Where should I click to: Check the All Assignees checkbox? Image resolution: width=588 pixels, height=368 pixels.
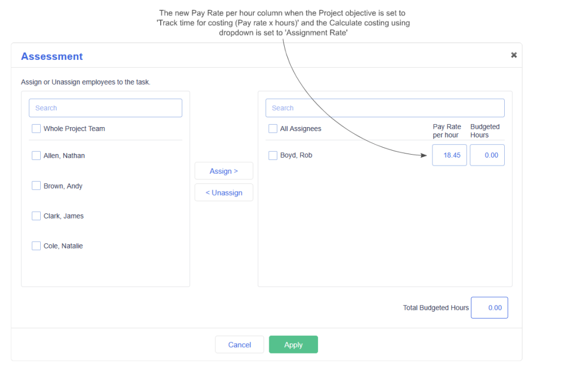coord(272,128)
